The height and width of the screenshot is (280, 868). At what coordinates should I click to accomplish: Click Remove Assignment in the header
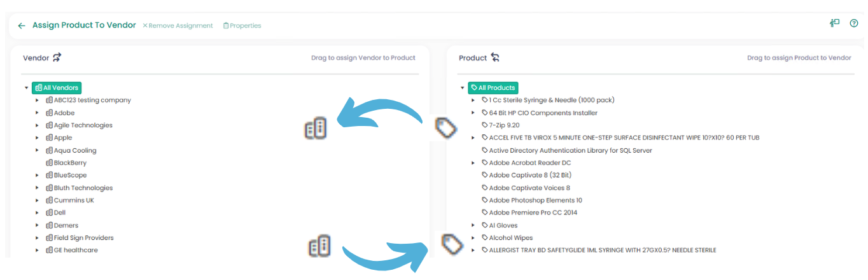pos(178,26)
